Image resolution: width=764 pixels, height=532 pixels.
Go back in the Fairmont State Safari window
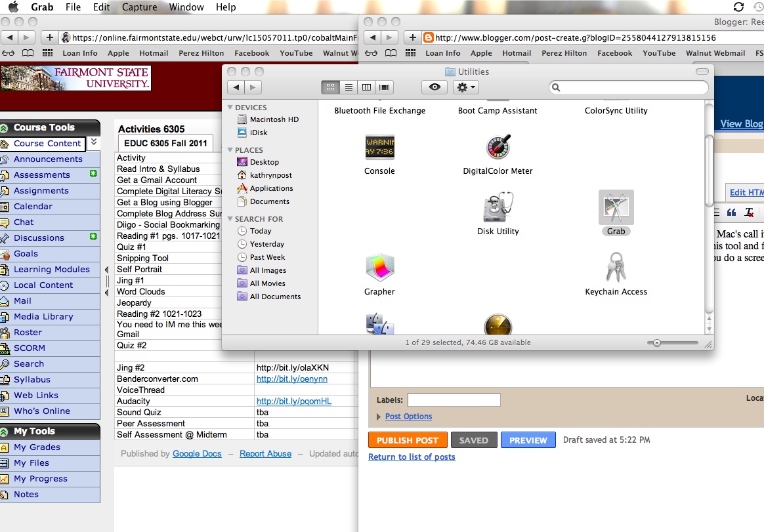point(10,37)
